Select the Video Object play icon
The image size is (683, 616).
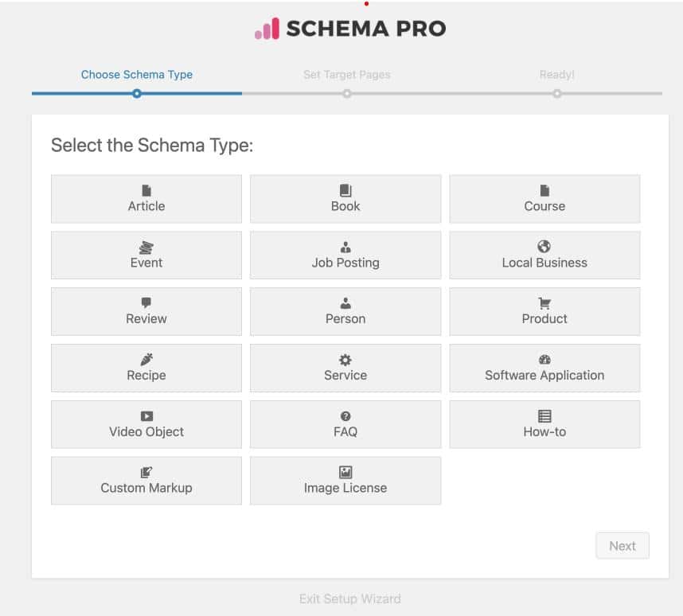146,416
